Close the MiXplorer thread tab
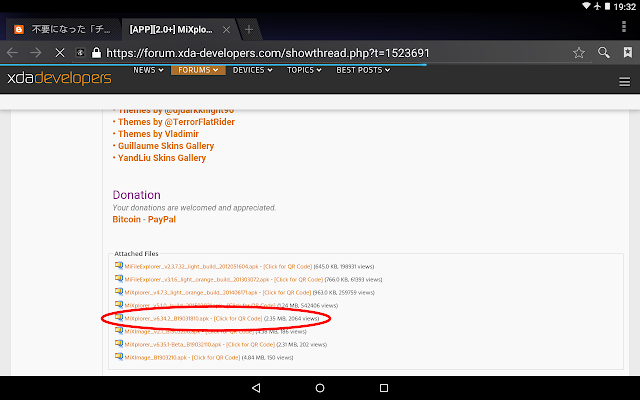This screenshot has width=640, height=400. click(227, 29)
